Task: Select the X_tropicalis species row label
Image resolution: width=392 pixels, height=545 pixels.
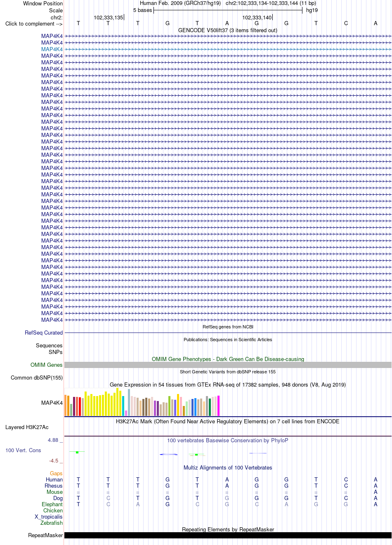Action: point(49,517)
